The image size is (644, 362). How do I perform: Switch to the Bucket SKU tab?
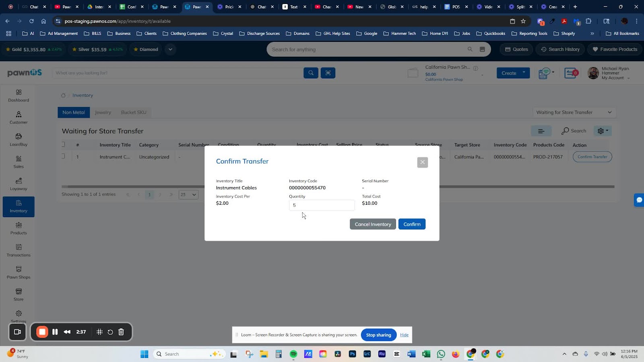pyautogui.click(x=134, y=112)
